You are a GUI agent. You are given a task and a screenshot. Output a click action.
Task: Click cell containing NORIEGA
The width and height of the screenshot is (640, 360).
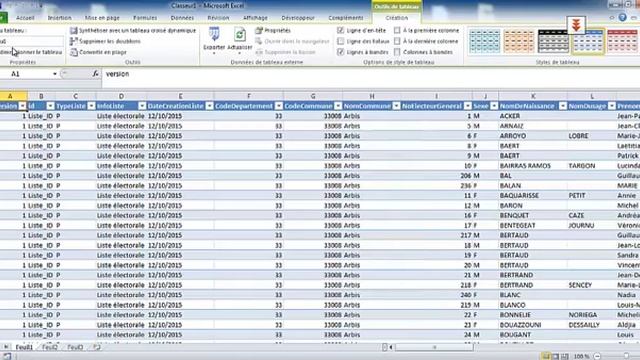pyautogui.click(x=591, y=315)
